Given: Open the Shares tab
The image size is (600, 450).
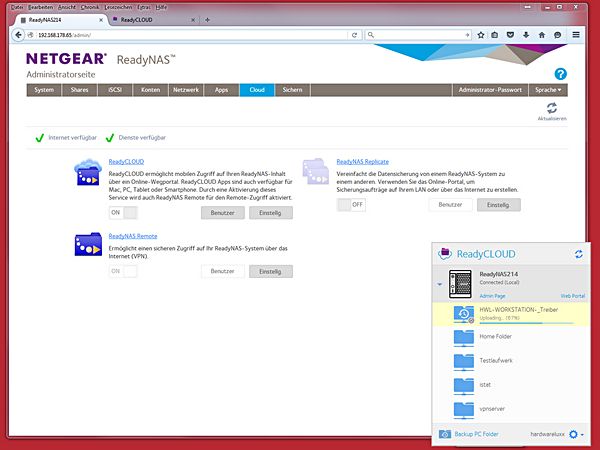Looking at the screenshot, I should coord(79,90).
